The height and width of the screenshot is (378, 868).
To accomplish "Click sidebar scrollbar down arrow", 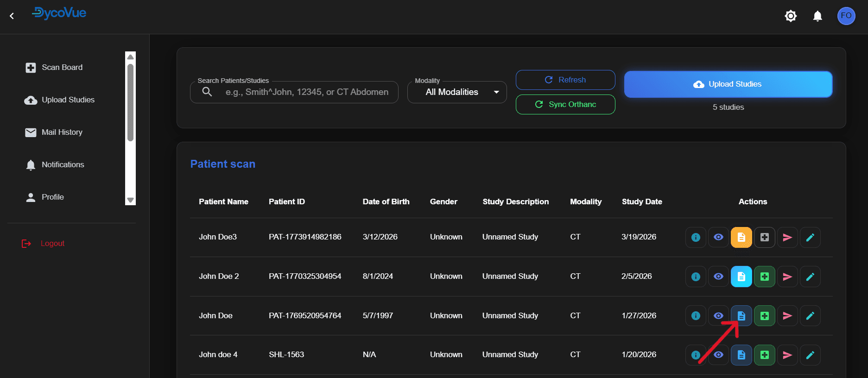I will (131, 200).
